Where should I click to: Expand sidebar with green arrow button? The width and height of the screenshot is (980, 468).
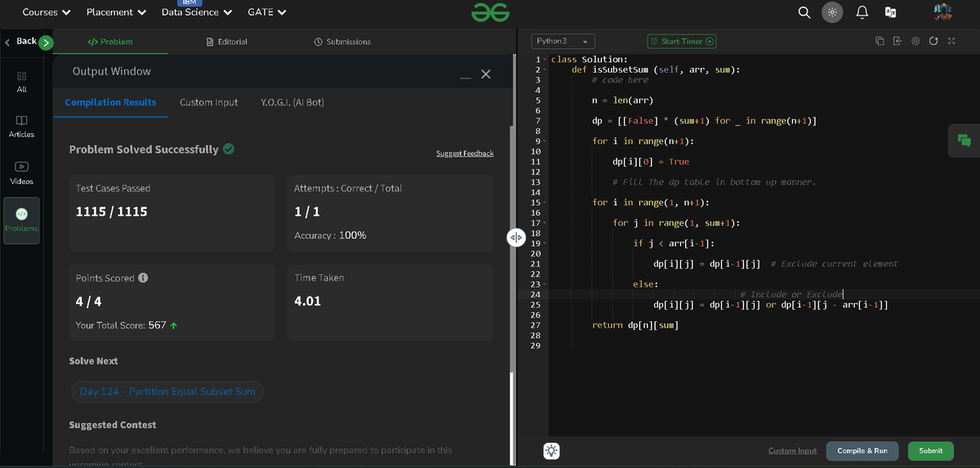click(46, 42)
